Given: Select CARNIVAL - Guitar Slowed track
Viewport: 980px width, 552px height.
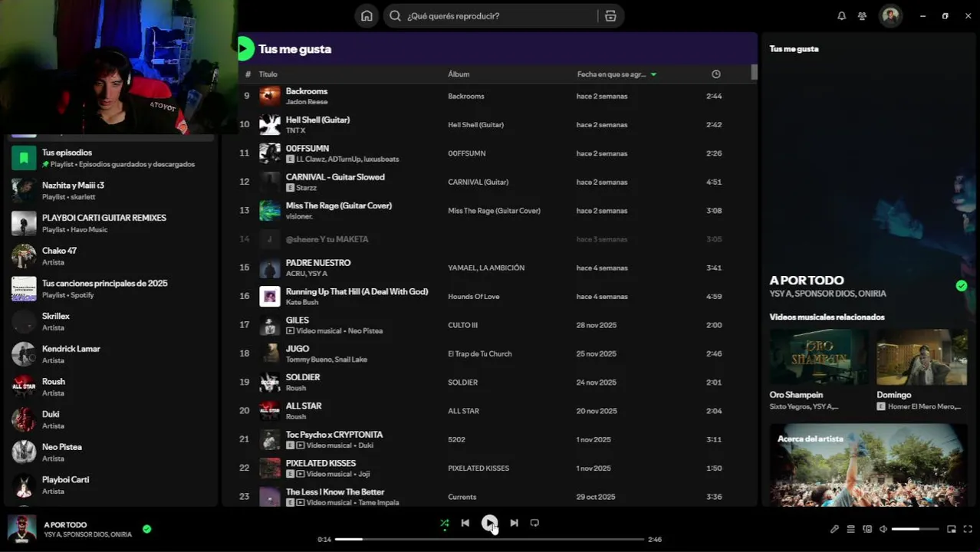Looking at the screenshot, I should [335, 177].
